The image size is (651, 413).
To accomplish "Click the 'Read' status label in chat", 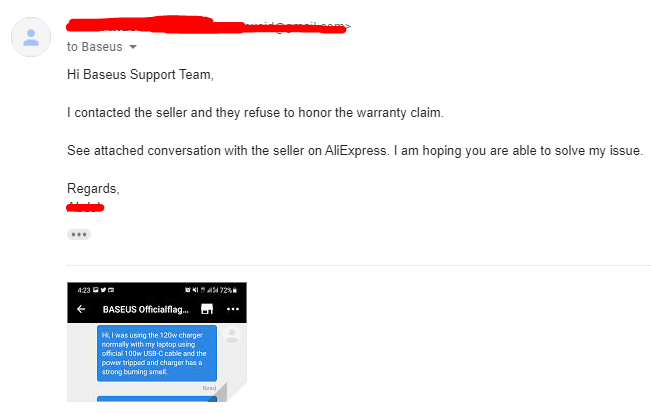I will click(x=209, y=388).
